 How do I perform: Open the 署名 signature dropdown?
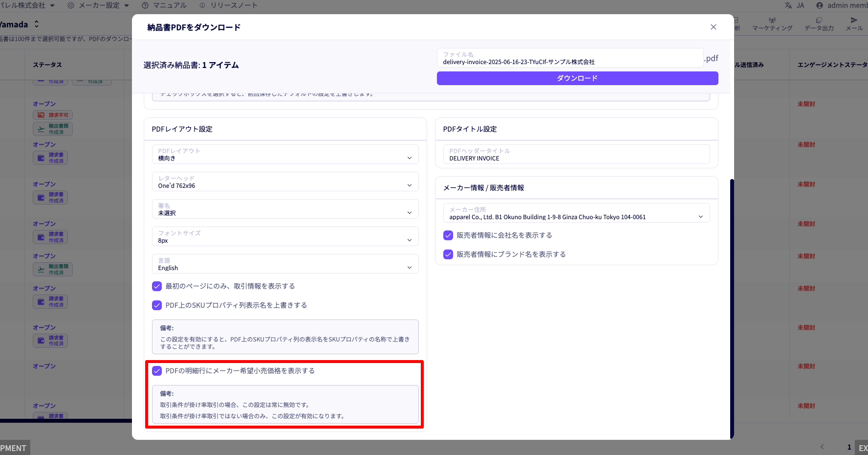click(x=285, y=209)
